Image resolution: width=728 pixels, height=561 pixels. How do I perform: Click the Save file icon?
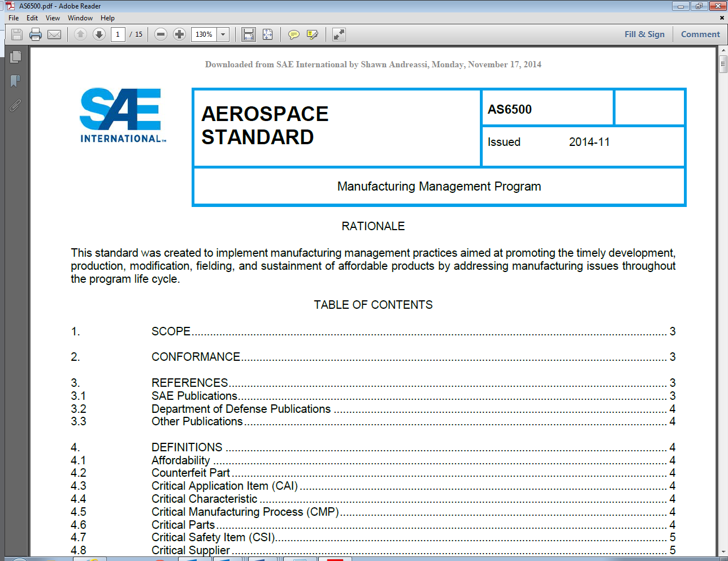click(x=17, y=34)
